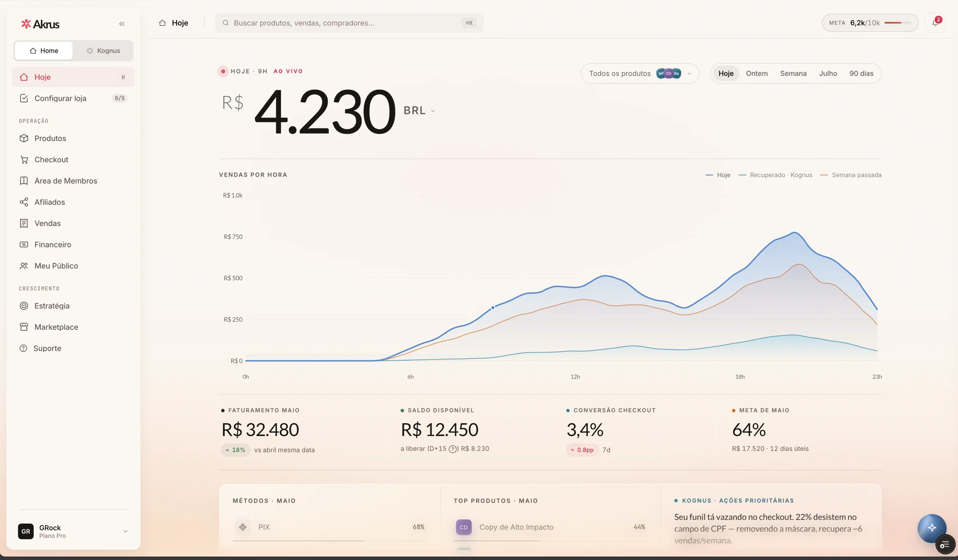Screen dimensions: 958x560
Task: Toggle the Hoje series in legend
Action: [718, 175]
